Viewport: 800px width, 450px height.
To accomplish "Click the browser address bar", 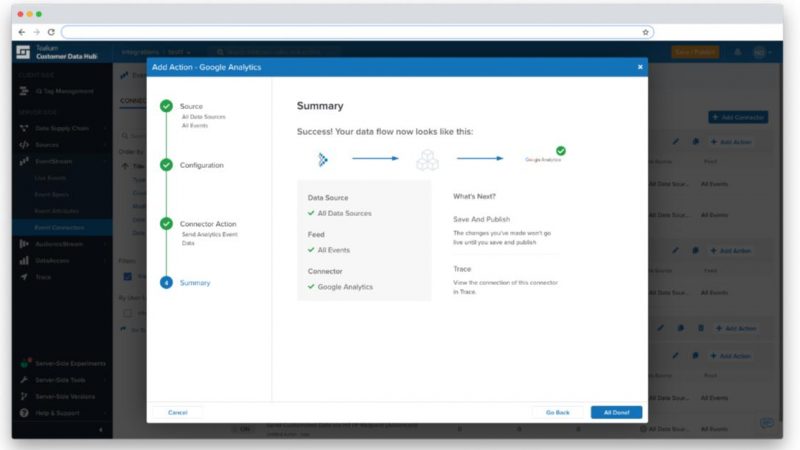I will point(350,32).
